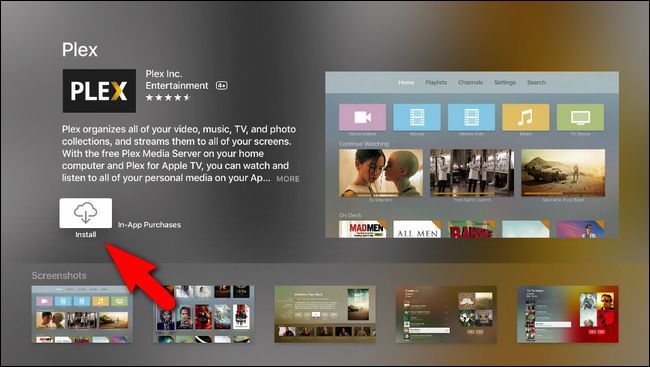Click the Plex page title
Image resolution: width=650 pixels, height=367 pixels.
click(80, 50)
